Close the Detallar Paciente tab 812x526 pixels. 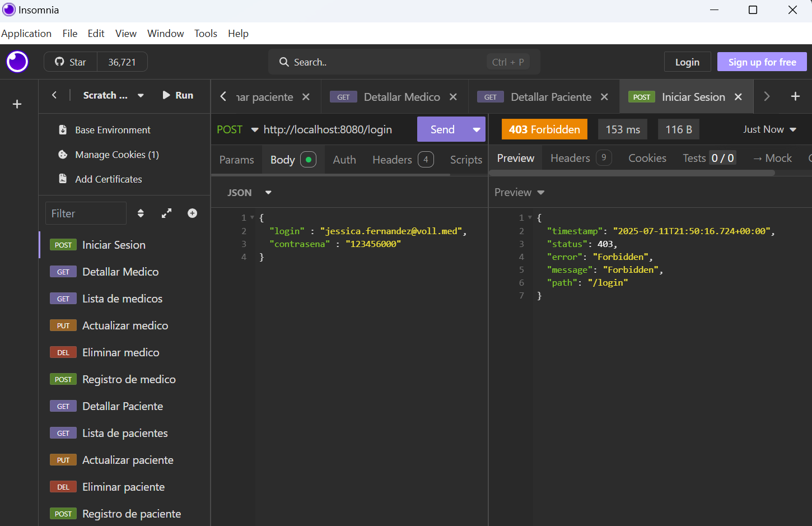[604, 97]
